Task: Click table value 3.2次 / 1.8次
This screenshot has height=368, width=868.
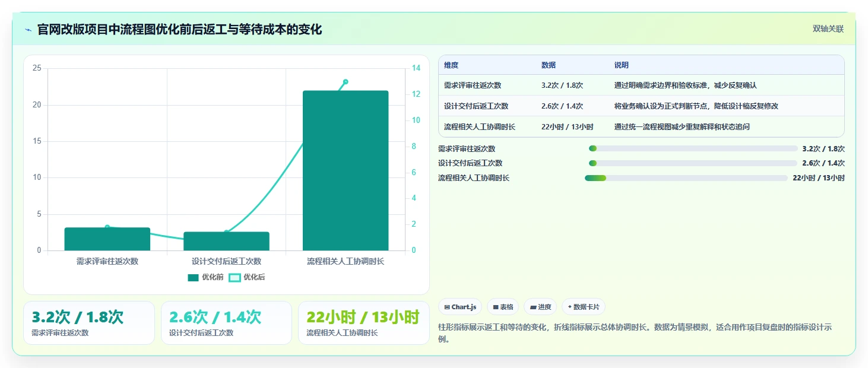Action: pyautogui.click(x=562, y=85)
